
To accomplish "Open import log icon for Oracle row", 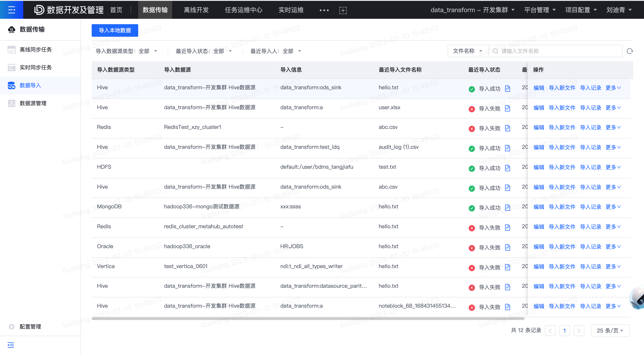I will (x=507, y=247).
